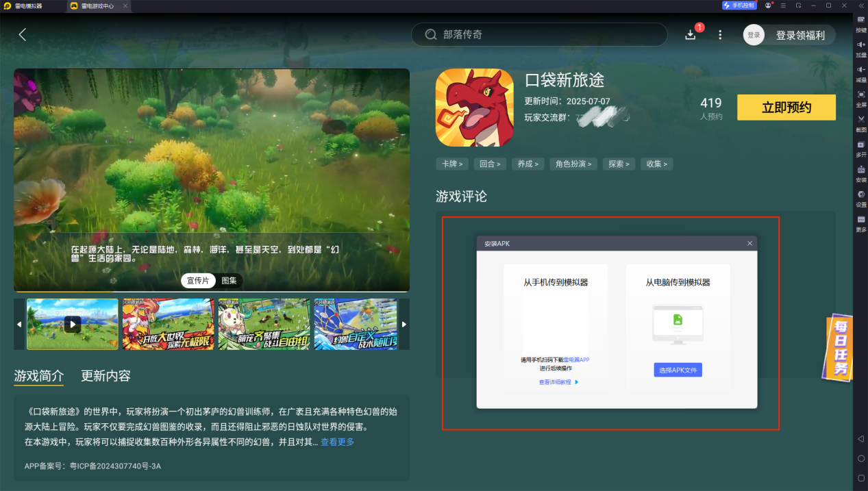Collapse the sidebar with double chevron
Viewport: 868px width, 491px height.
coord(861,5)
